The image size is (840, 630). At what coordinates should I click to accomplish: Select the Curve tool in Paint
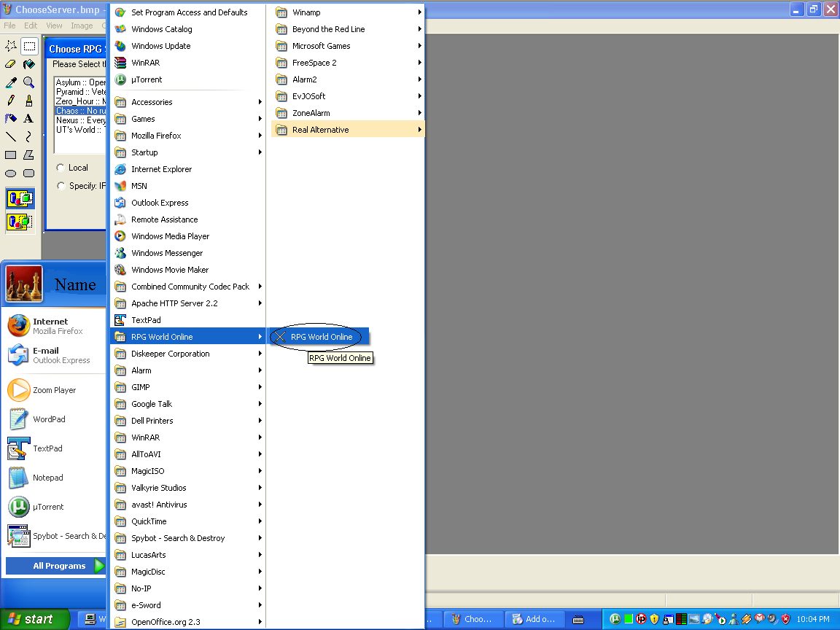pos(29,136)
